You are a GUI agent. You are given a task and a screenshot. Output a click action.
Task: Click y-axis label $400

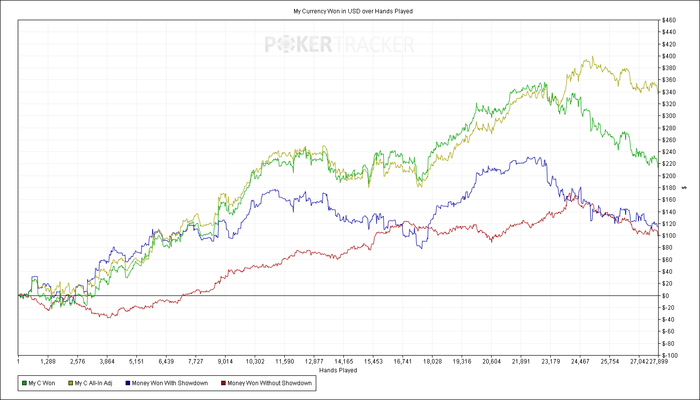tap(668, 56)
